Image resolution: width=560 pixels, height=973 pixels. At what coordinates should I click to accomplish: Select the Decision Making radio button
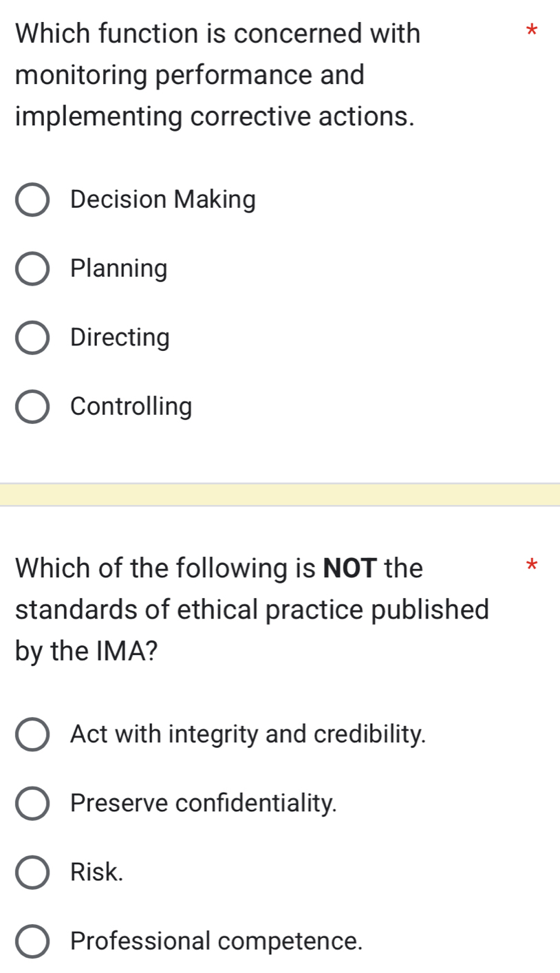click(x=32, y=200)
